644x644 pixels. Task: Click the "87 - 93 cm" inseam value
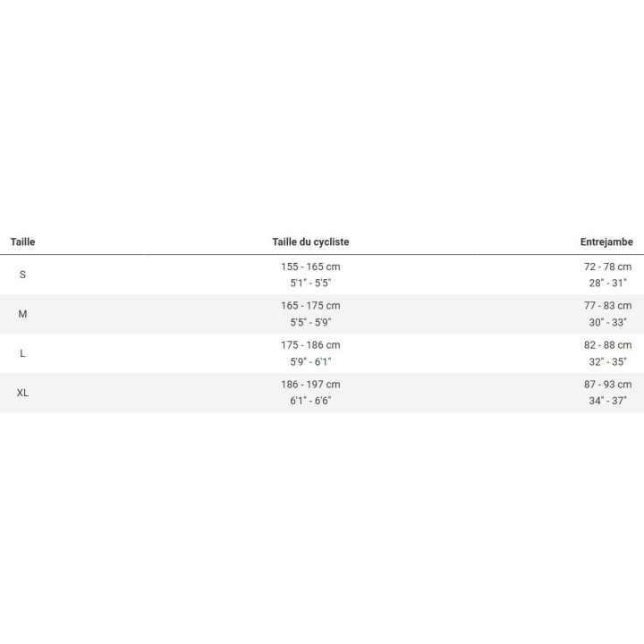tap(607, 385)
